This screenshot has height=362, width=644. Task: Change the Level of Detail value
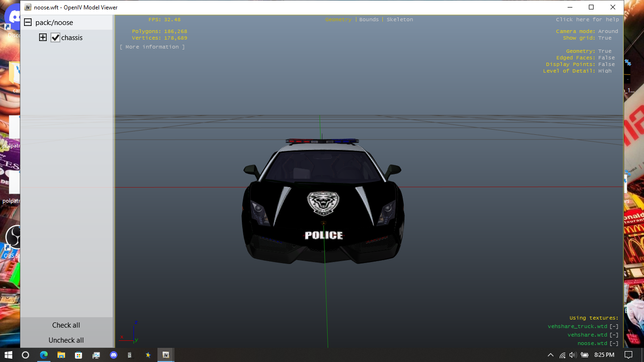pyautogui.click(x=605, y=71)
